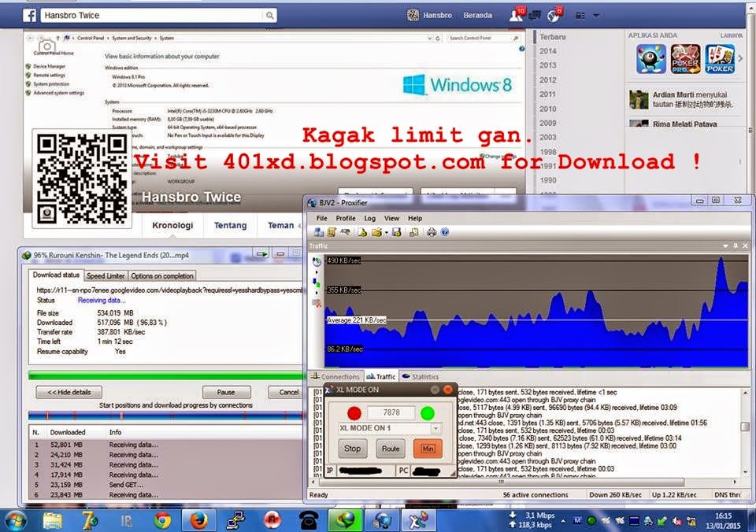Viewport: 756px width, 532px height.
Task: Click the green indicator in XL MODE ON
Action: [x=427, y=413]
